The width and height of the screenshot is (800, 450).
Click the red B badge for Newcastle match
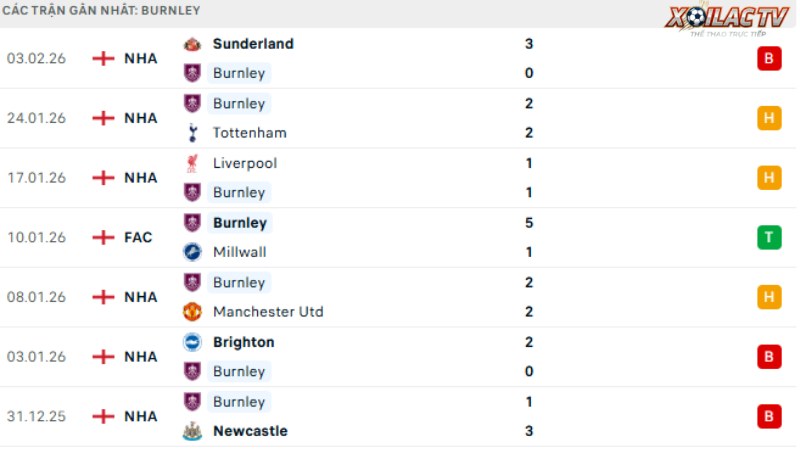769,416
